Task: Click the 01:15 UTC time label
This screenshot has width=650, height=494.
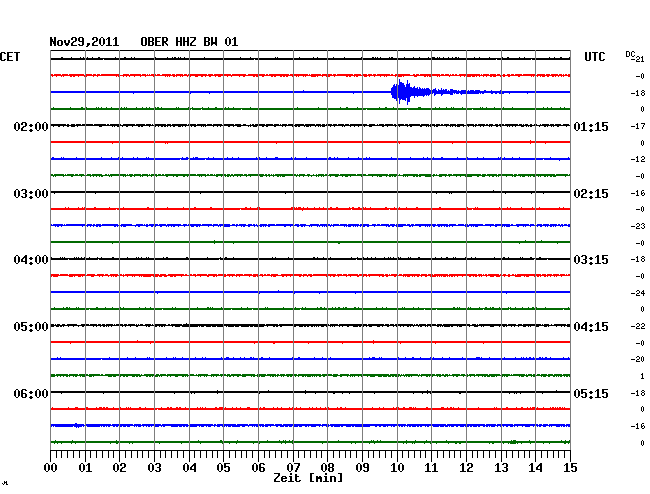Action: pyautogui.click(x=591, y=127)
